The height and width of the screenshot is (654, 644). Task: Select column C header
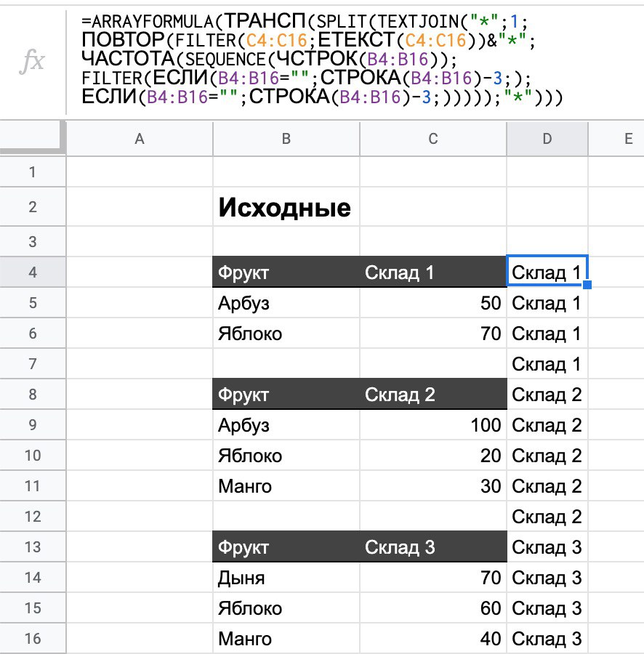[433, 139]
